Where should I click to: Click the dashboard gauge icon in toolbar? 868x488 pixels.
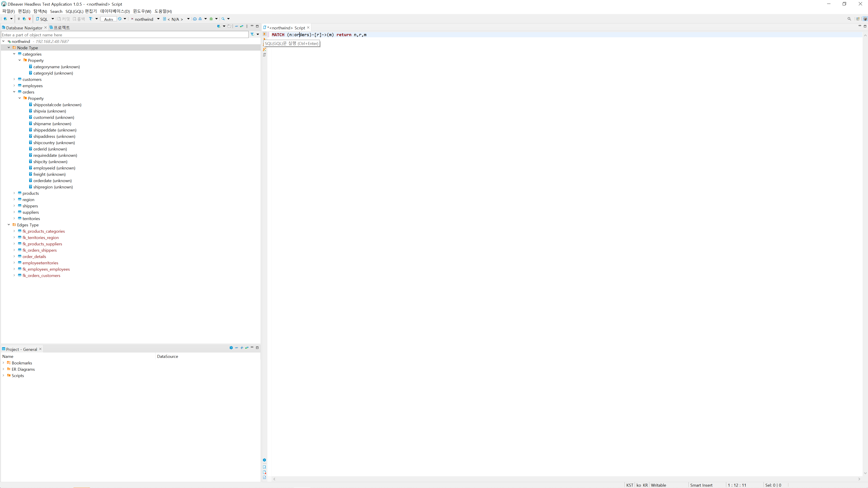pos(195,19)
